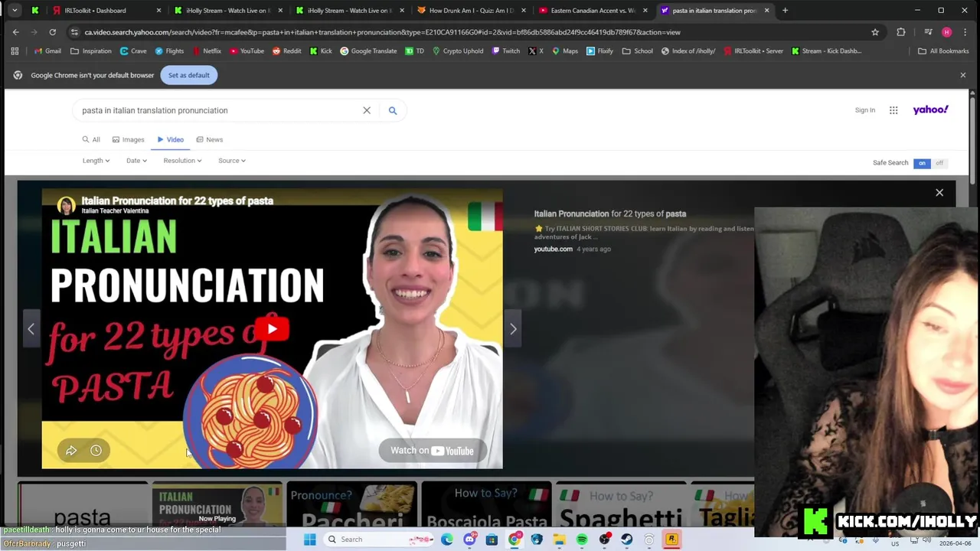The image size is (980, 551).
Task: Open Steam from the taskbar
Action: 627,540
